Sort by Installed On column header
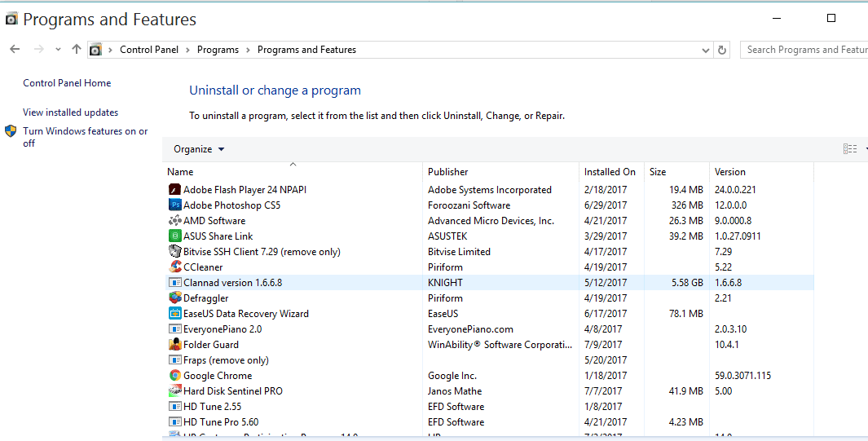The height and width of the screenshot is (441, 868). tap(612, 171)
